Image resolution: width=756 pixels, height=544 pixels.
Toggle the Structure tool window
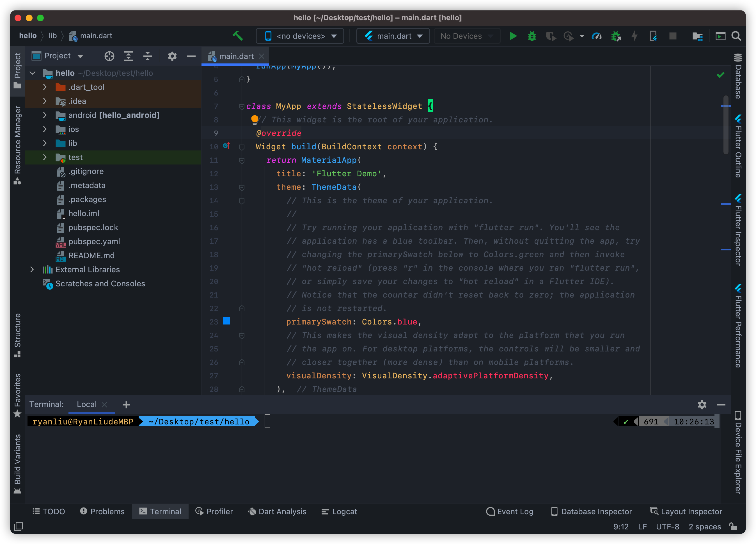(17, 335)
